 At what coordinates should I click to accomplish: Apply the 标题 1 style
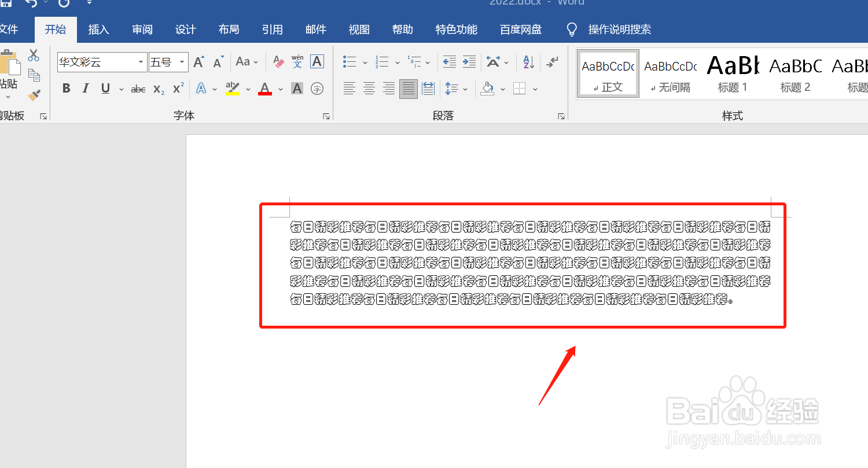[x=732, y=73]
